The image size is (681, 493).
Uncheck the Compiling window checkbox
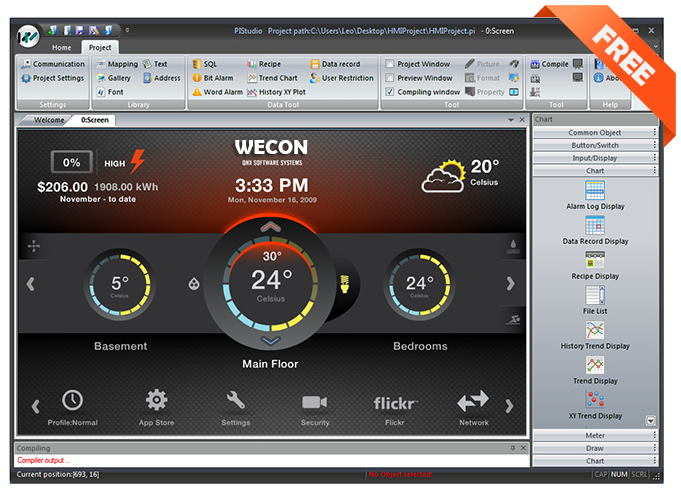click(390, 92)
